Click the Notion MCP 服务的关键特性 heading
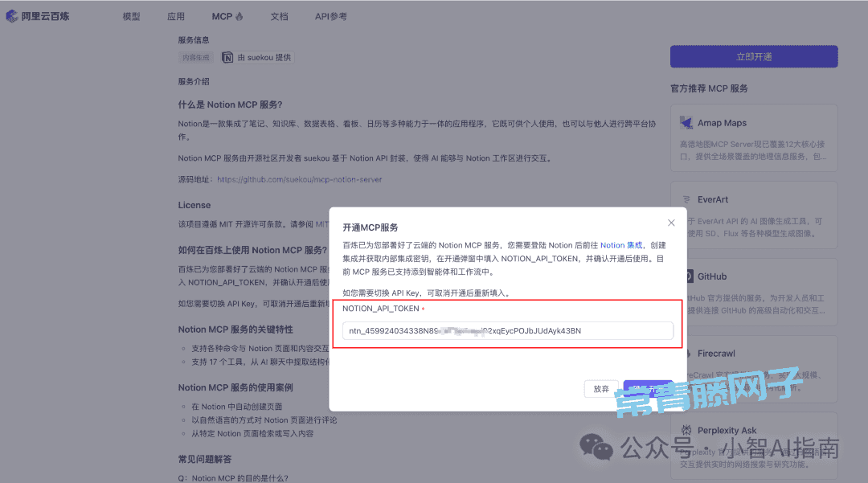 pos(235,330)
